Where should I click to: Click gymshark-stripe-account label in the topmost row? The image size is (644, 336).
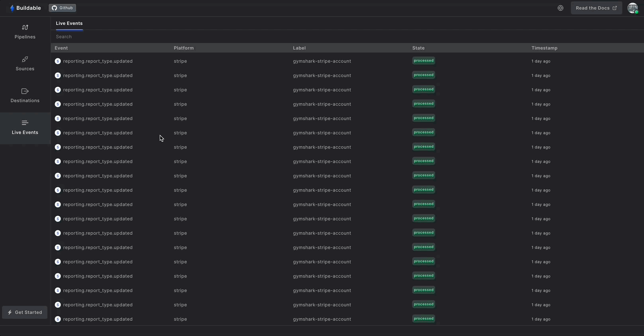tap(322, 61)
